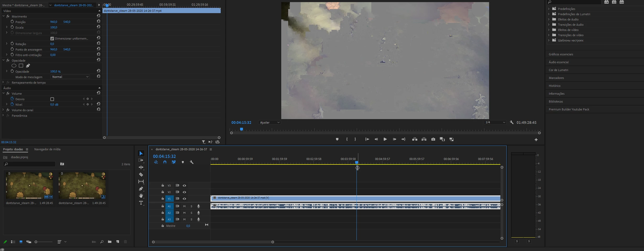The width and height of the screenshot is (644, 251).
Task: Mute audio track A1
Action: point(184,206)
